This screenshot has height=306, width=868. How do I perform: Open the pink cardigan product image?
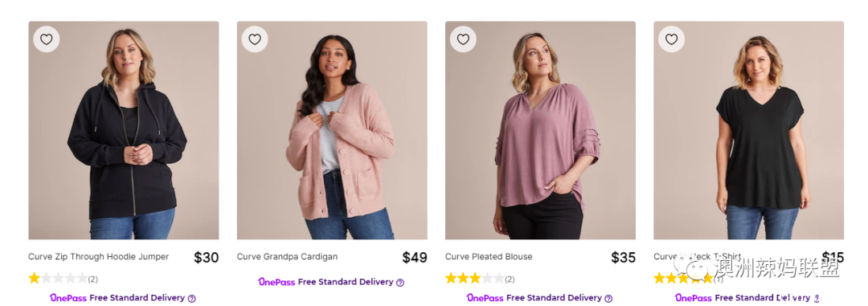point(332,131)
